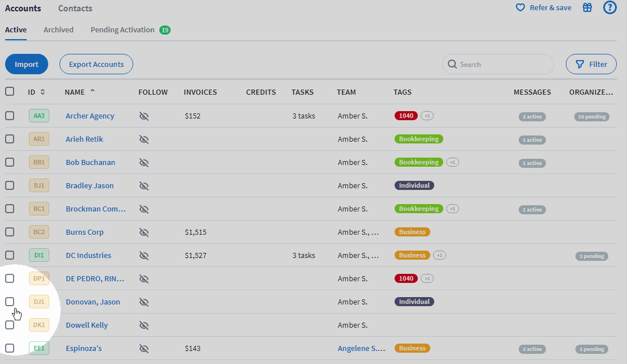Click the 10 pending organizer badge
The image size is (627, 364).
coord(591,117)
